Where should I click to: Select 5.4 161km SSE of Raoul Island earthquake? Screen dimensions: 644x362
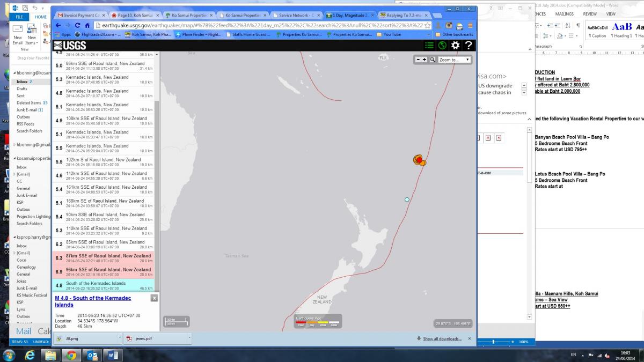(x=103, y=189)
